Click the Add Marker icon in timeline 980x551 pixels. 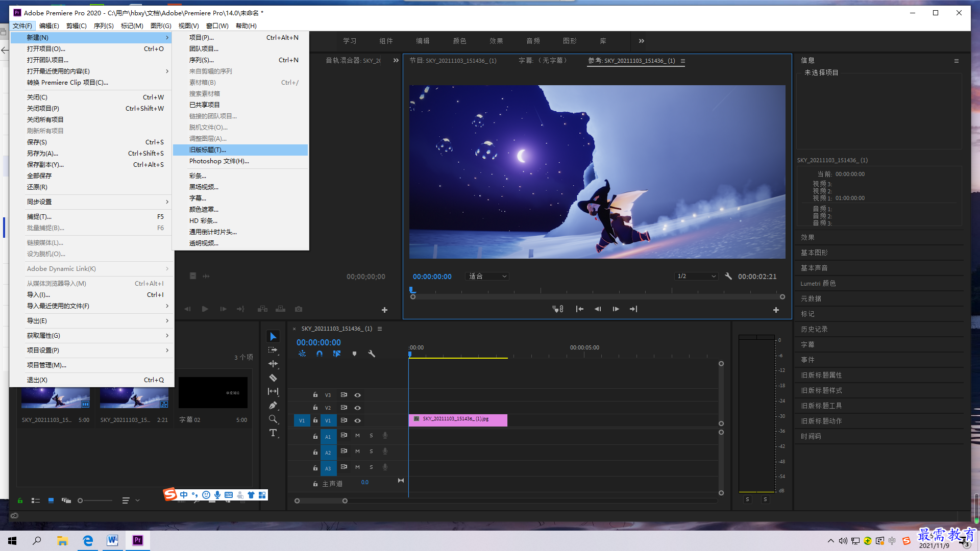(x=354, y=354)
